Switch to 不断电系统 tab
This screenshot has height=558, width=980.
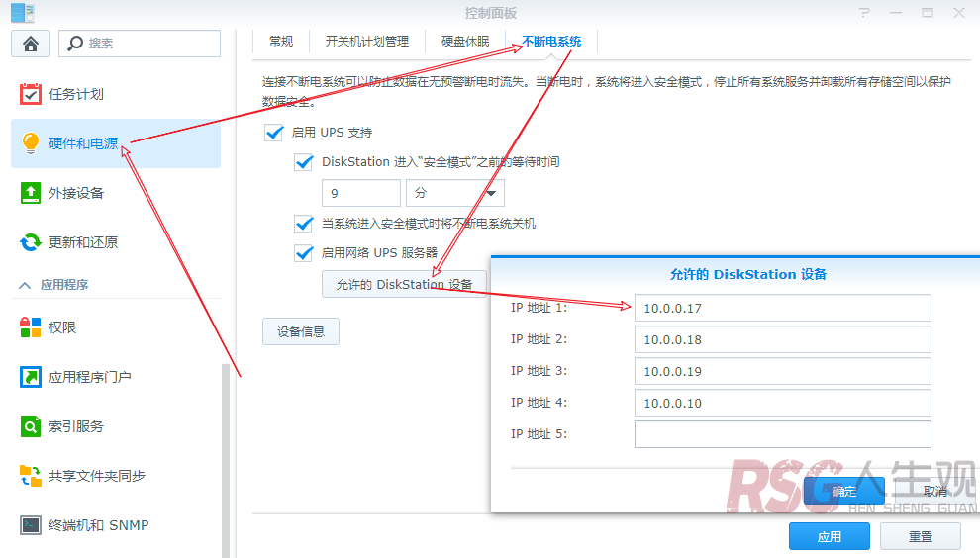551,42
